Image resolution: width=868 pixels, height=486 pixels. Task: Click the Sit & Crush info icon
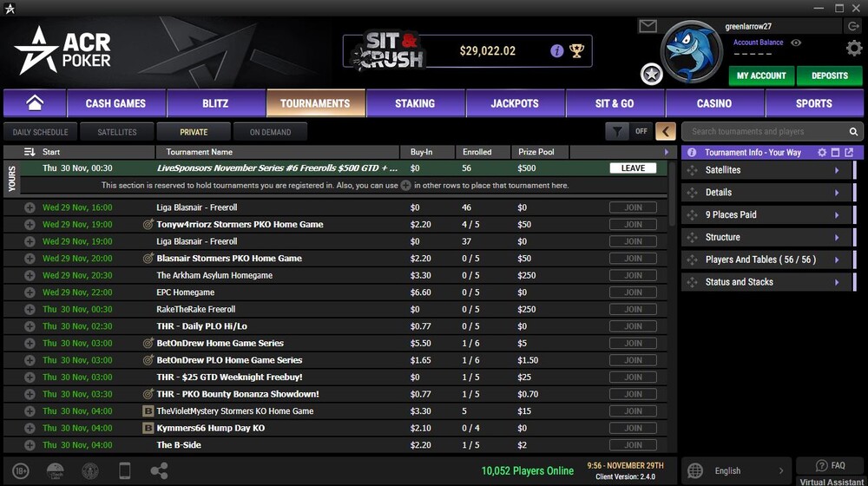pyautogui.click(x=557, y=51)
